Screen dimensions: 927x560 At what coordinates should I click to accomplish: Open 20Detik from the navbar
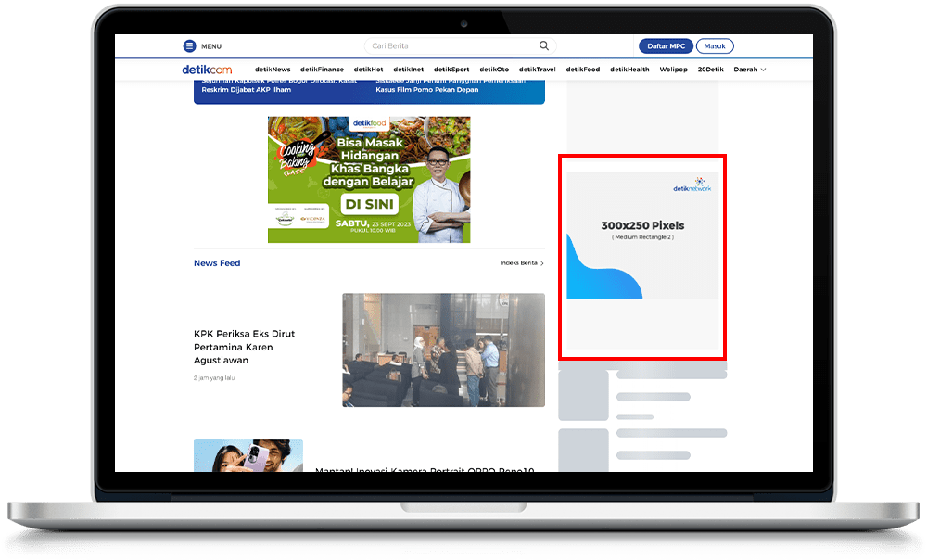tap(710, 70)
